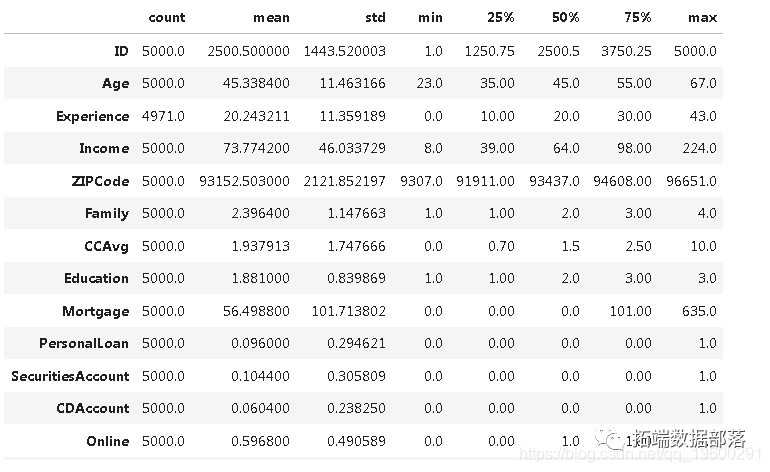Click Experience count value 4971.0
Screen dimensions: 770x472
click(163, 116)
